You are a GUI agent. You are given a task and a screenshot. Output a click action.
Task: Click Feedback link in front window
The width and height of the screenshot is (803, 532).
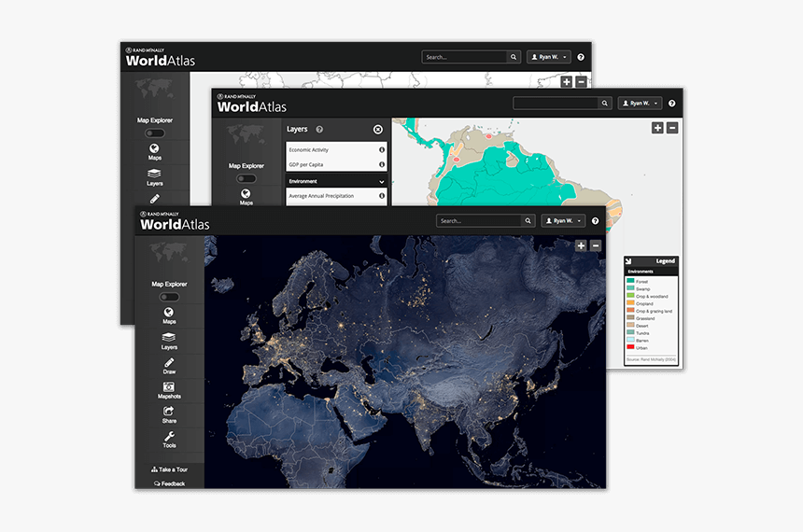(170, 483)
